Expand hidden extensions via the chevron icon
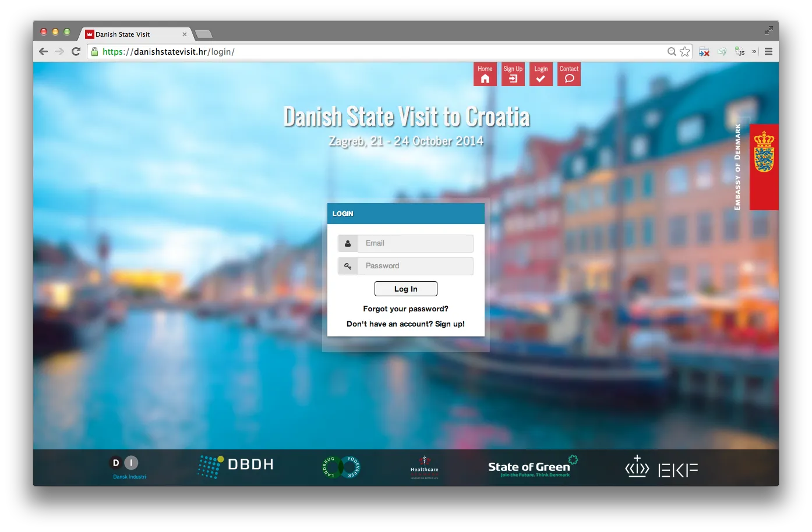The height and width of the screenshot is (532, 812). tap(754, 51)
